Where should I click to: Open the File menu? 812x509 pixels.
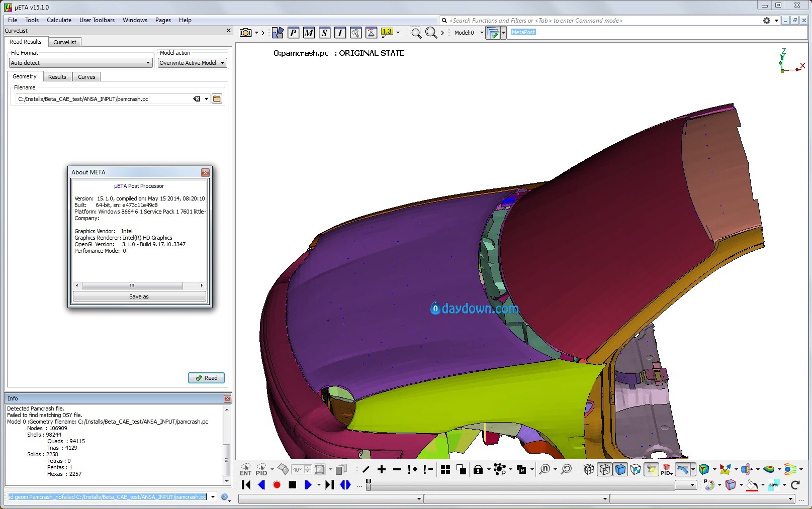point(13,20)
